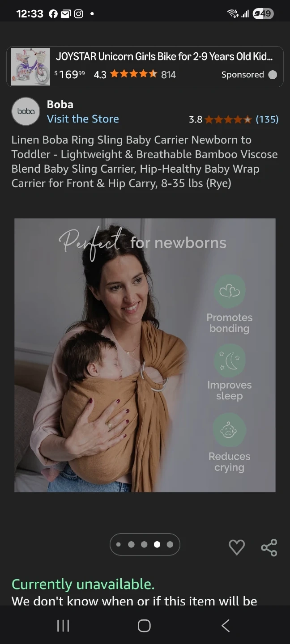Tap the share icon

[x=269, y=547]
